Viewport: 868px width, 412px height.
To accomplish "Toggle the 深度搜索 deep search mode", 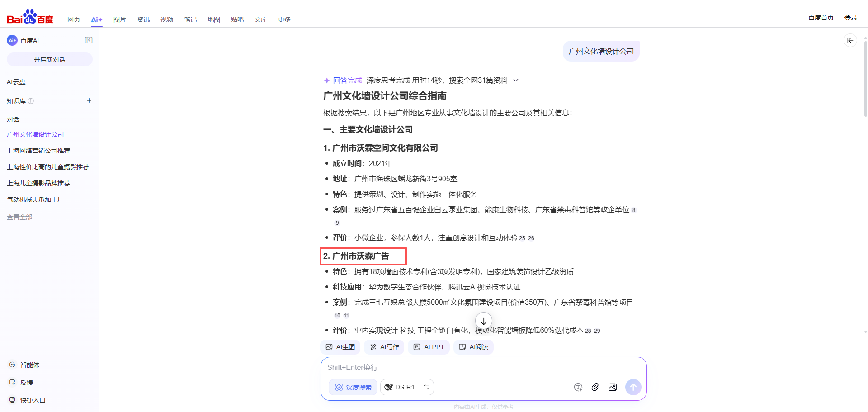I will (x=353, y=387).
